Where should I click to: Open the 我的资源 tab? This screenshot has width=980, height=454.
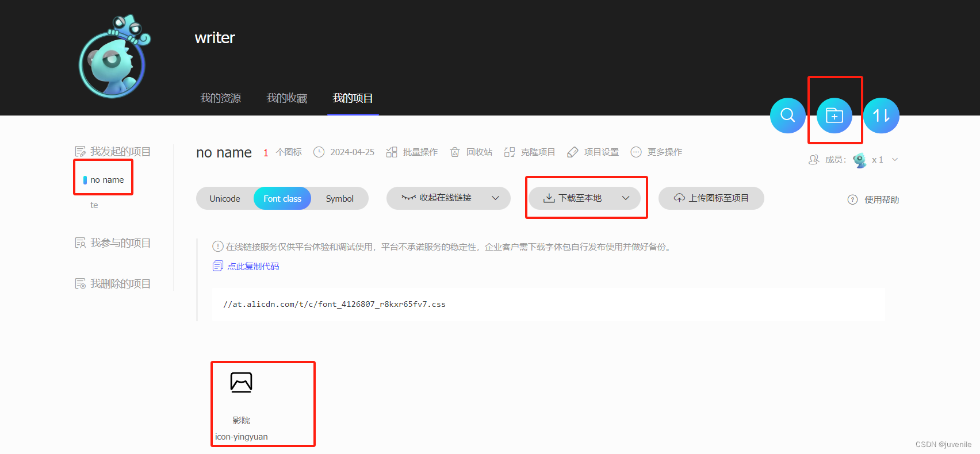click(220, 98)
